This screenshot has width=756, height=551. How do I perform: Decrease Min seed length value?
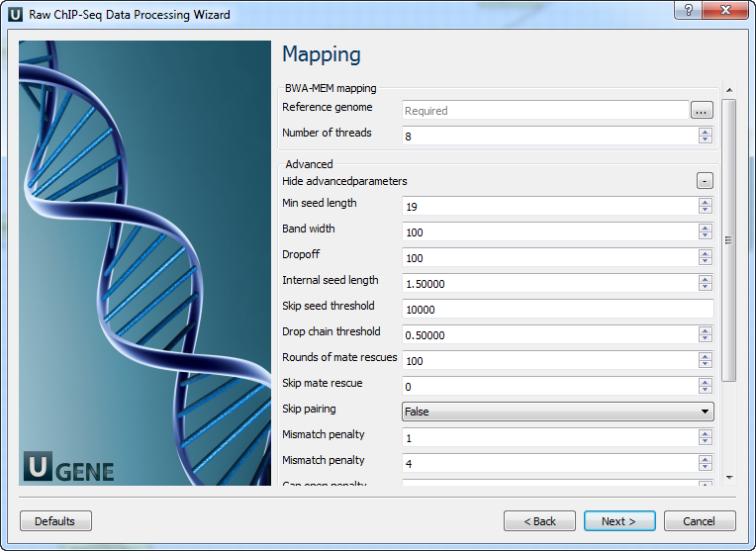705,210
